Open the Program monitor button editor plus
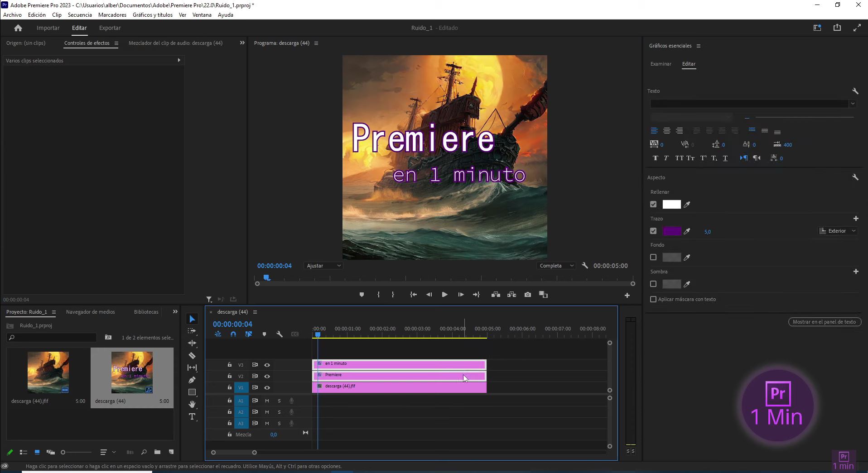The image size is (868, 473). click(627, 295)
